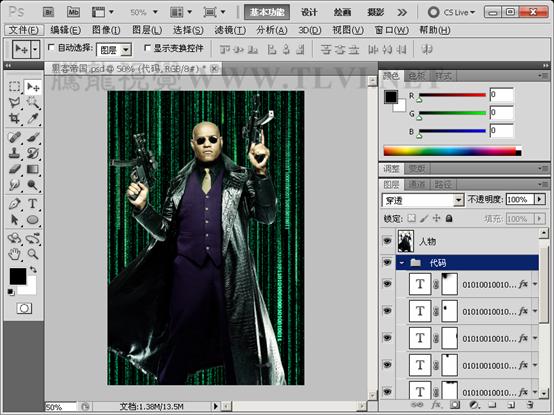Image resolution: width=554 pixels, height=415 pixels.
Task: Select the Crop tool
Action: coord(14,118)
